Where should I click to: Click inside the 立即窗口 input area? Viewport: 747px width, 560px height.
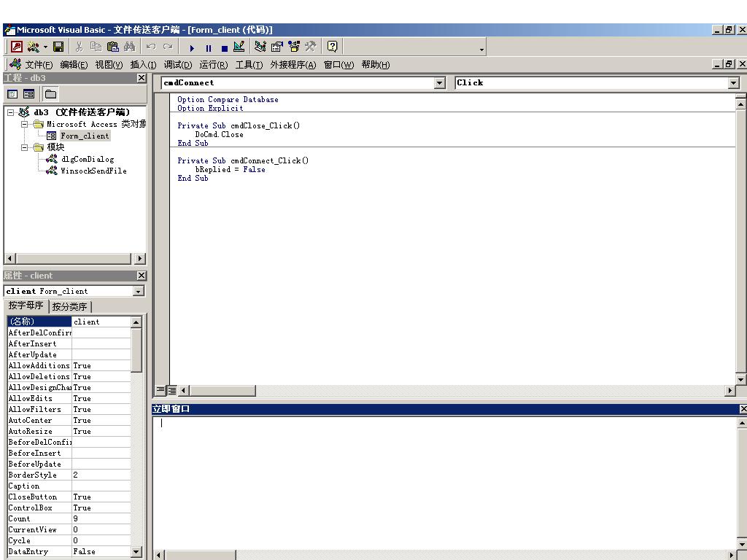(446, 483)
